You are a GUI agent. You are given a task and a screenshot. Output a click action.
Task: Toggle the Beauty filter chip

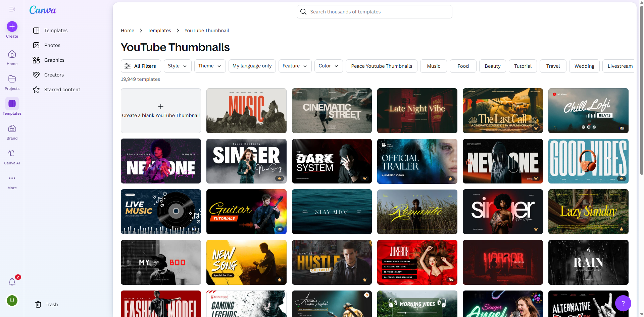[x=492, y=66]
